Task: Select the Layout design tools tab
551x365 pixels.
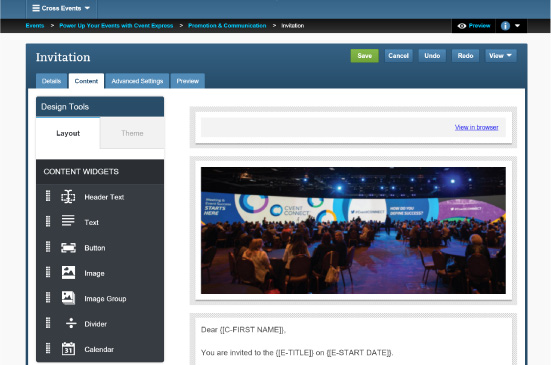Action: [x=68, y=133]
